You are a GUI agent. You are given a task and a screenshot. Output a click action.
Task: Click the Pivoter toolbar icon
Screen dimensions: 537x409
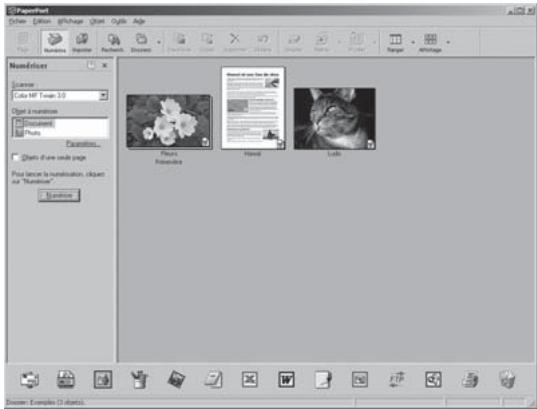pyautogui.click(x=356, y=42)
